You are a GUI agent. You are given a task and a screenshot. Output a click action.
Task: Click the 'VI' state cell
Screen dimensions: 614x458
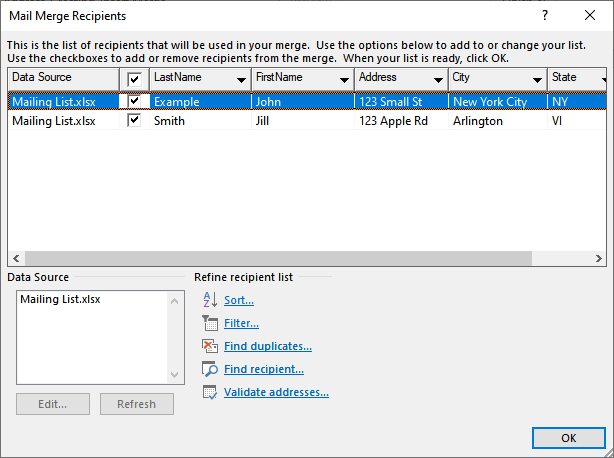[x=577, y=121]
